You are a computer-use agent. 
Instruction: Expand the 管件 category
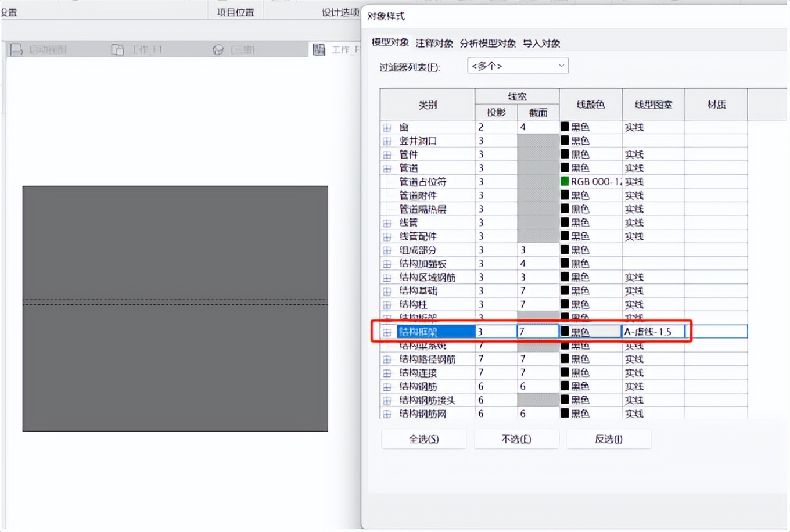[387, 154]
